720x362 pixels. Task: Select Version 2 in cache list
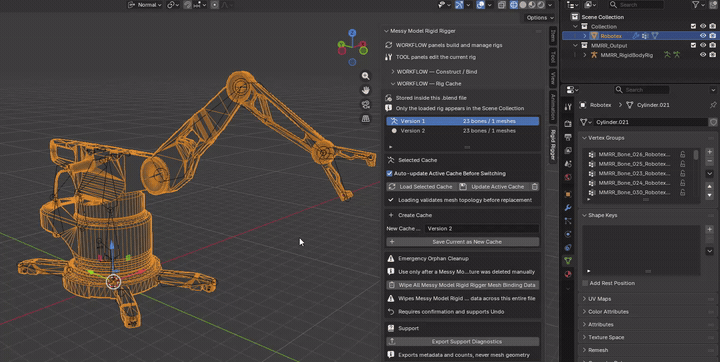463,131
